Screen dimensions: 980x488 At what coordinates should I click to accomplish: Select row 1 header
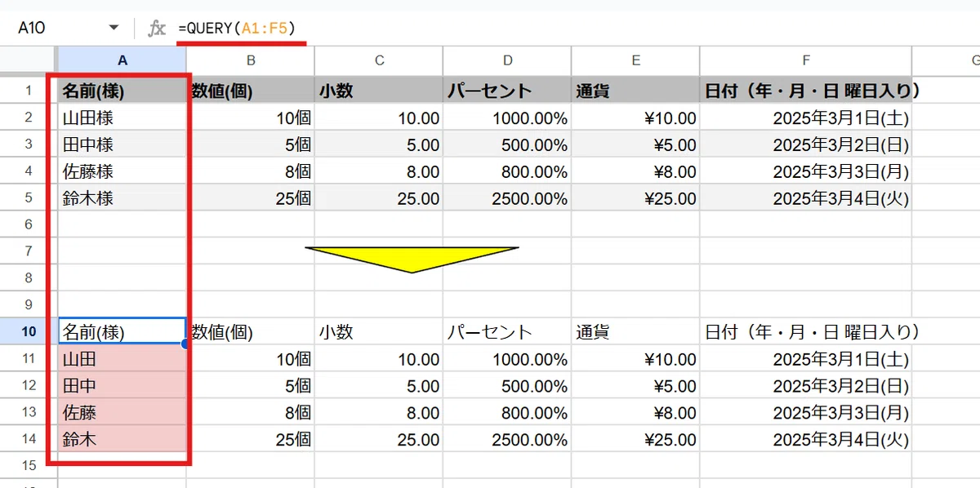coord(29,91)
